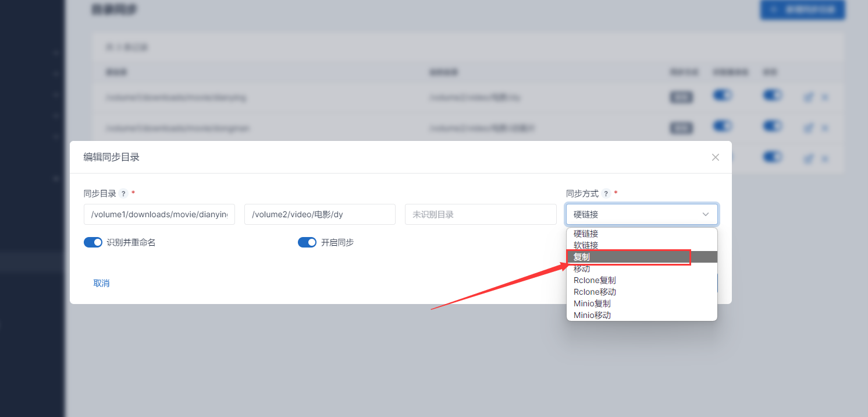Viewport: 868px width, 417px height.
Task: Click help icon next to 同步目录
Action: [123, 194]
